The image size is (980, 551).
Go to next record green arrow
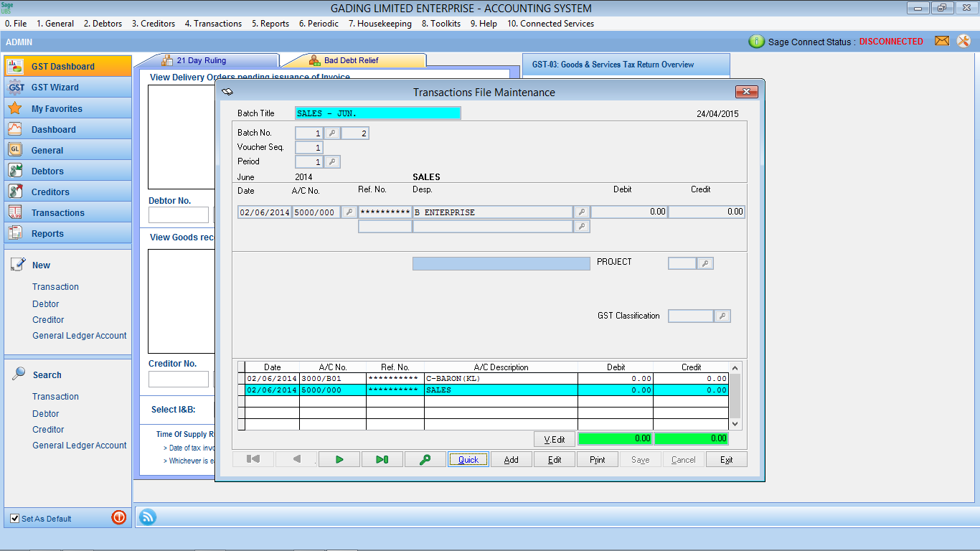(339, 459)
